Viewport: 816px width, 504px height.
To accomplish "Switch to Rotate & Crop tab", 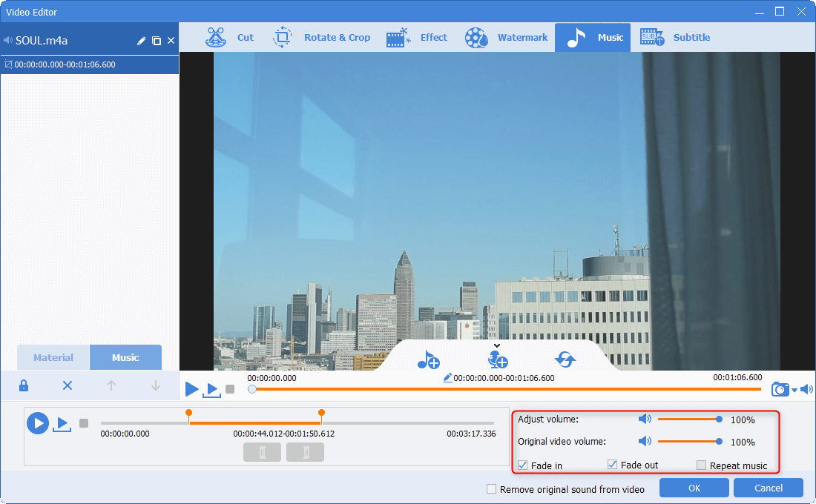I will pyautogui.click(x=322, y=38).
